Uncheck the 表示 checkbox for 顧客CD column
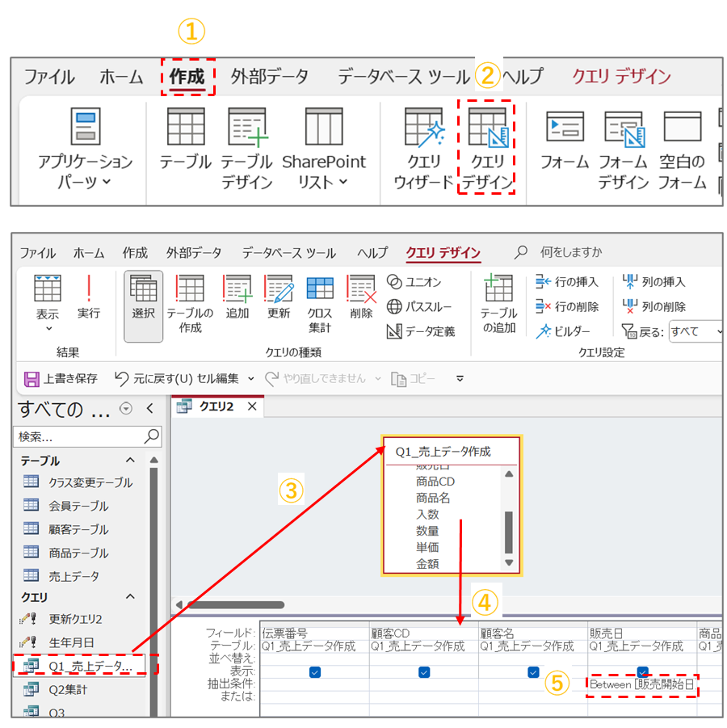The height and width of the screenshot is (728, 727). (424, 671)
